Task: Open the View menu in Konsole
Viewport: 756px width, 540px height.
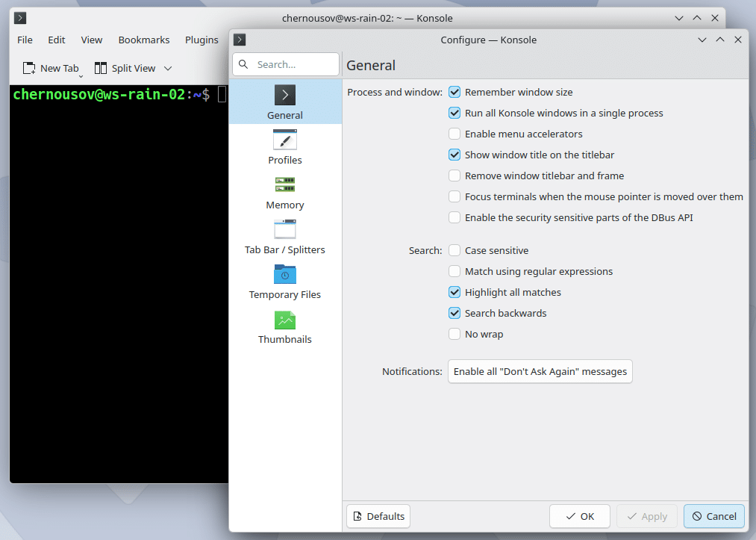Action: pos(92,40)
